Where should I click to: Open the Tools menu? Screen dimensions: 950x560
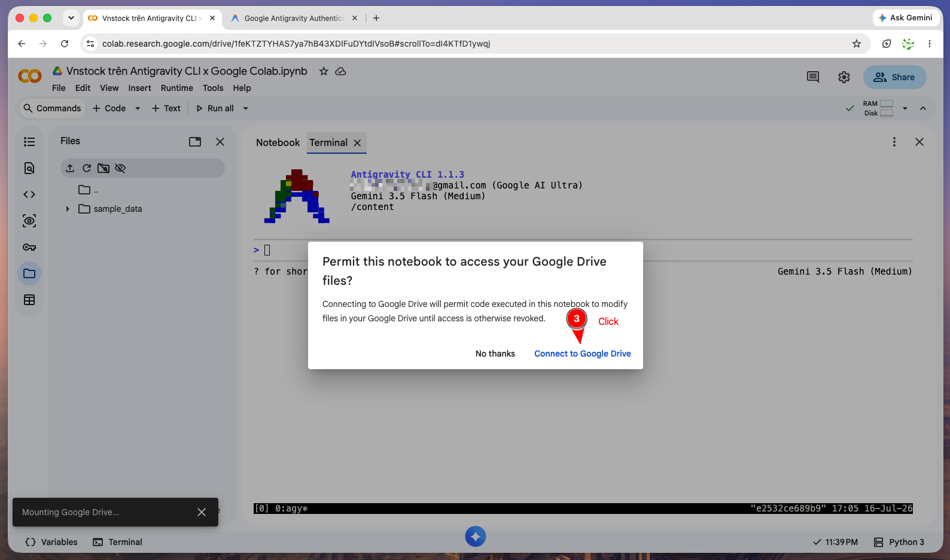[213, 88]
